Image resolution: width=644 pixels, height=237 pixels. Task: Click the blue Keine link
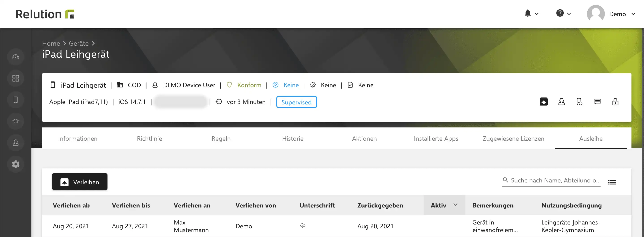pyautogui.click(x=291, y=85)
